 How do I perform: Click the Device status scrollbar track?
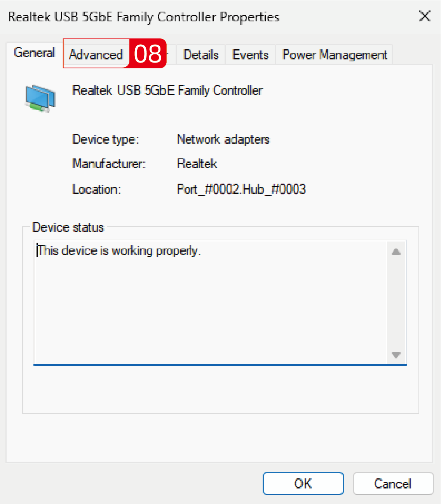(396, 303)
